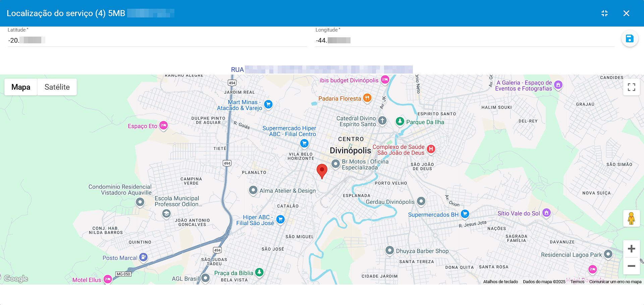
Task: Open the Sítio Vale do Sol marker
Action: click(x=547, y=213)
